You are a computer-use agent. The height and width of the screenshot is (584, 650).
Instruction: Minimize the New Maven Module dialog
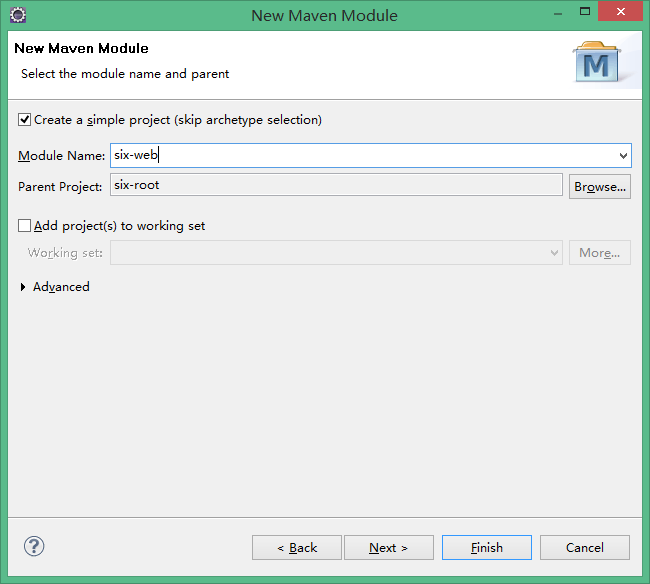coord(558,12)
